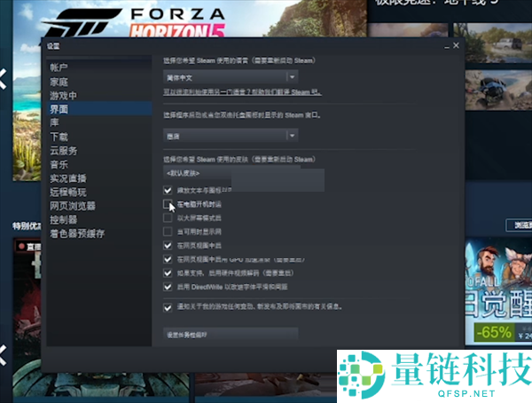Open the 简体中文 language dropdown
Screen dimensions: 532x403
coord(231,78)
